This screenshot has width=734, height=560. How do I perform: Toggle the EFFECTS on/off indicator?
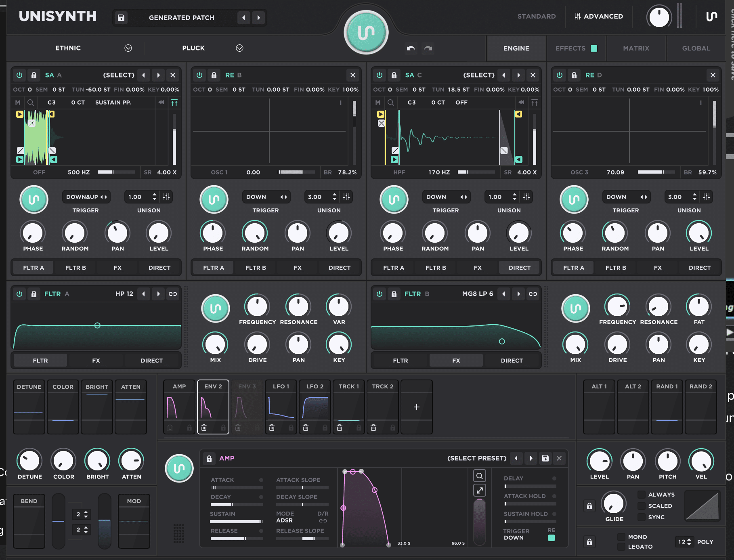pos(594,48)
